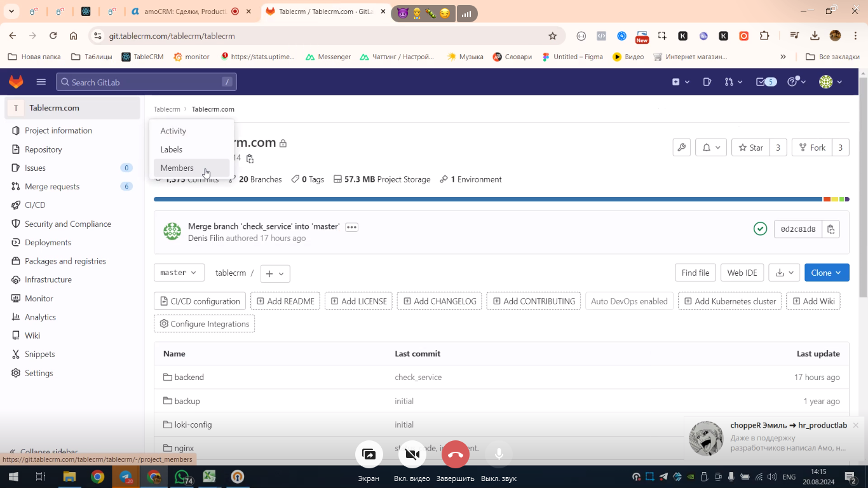Viewport: 868px width, 488px height.
Task: Open the download source code dropdown
Action: click(784, 273)
